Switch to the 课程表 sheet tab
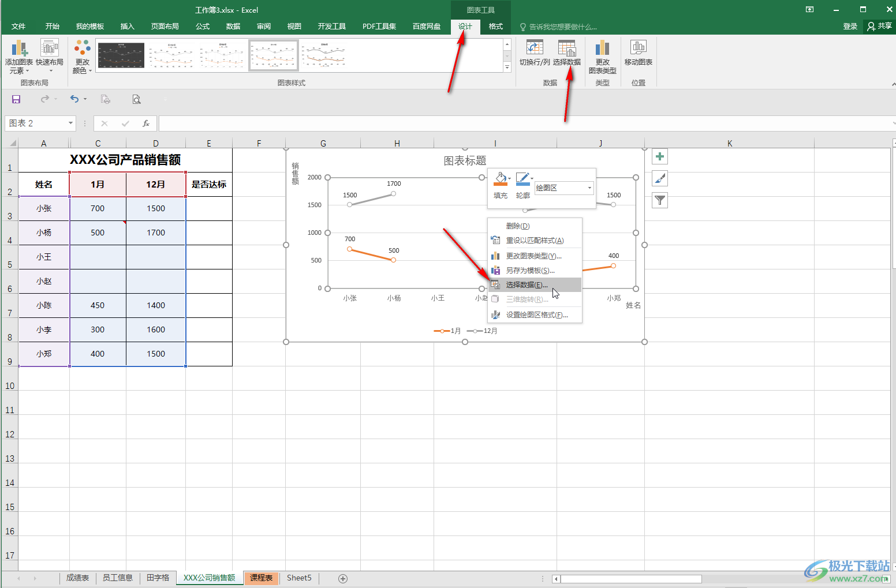Viewport: 896px width, 588px height. click(x=262, y=578)
